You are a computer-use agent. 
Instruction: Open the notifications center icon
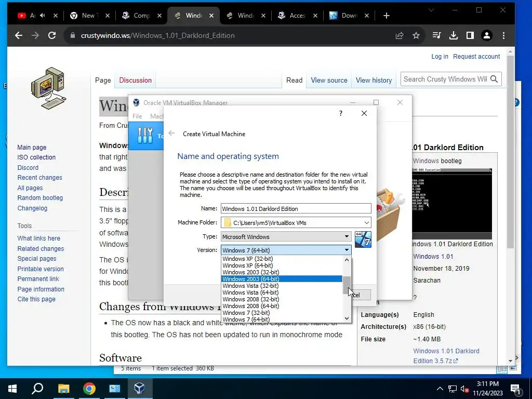pos(515,389)
